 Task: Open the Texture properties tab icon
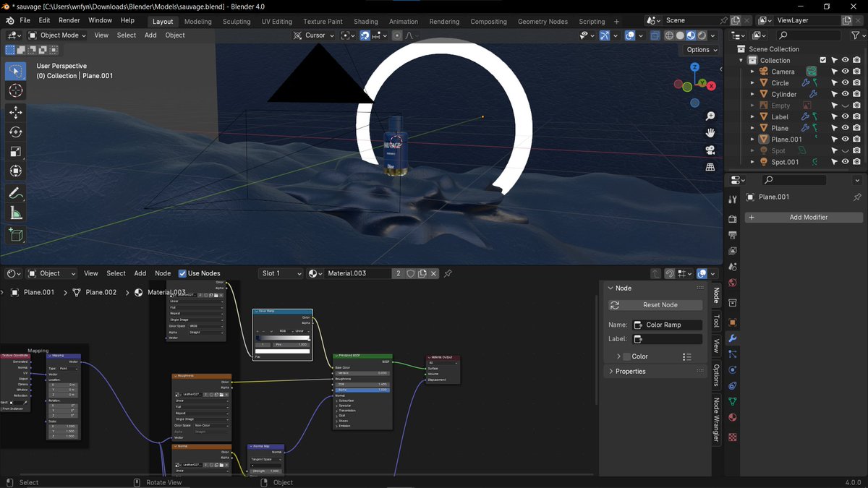(x=733, y=437)
